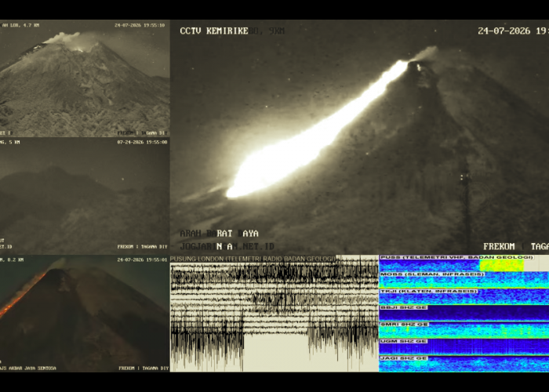
Task: Click the ARAH BARAT DAYA direction label
Action: (x=219, y=234)
